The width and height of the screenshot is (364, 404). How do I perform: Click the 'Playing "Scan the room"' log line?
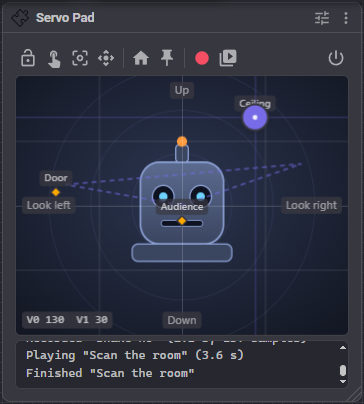[x=135, y=355]
